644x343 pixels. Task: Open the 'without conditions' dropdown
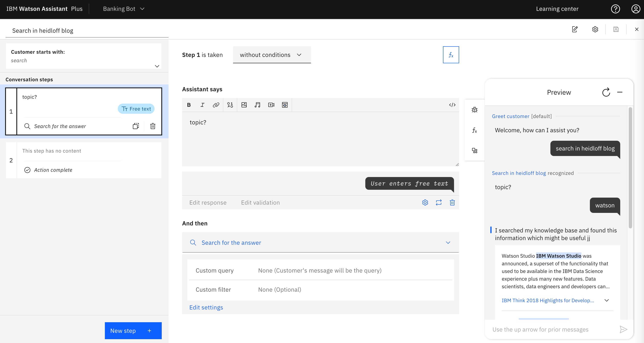point(272,55)
